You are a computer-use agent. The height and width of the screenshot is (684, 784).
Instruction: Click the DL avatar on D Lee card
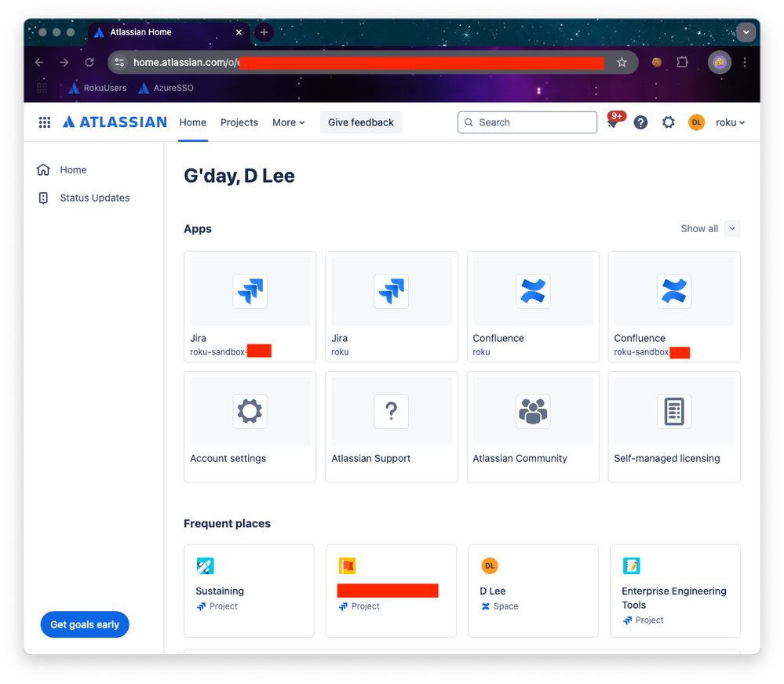[x=490, y=566]
